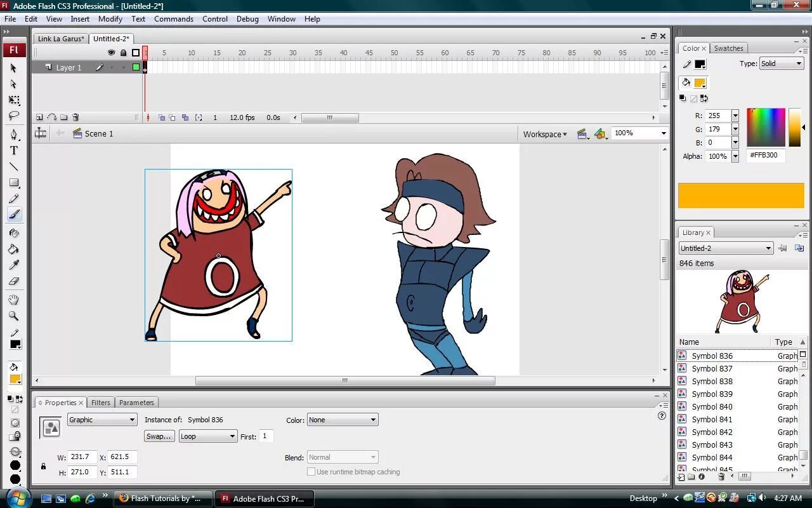Toggle the width/height constrain lock
The width and height of the screenshot is (812, 508).
(43, 466)
